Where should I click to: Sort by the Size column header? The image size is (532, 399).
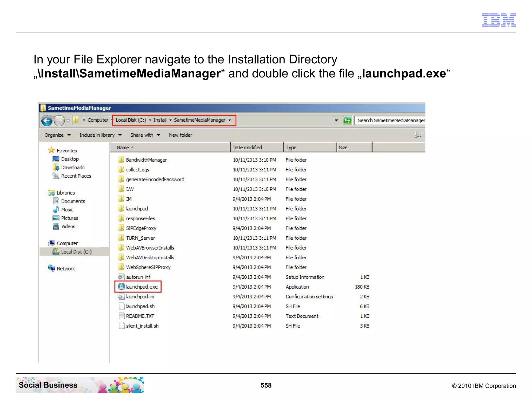355,147
